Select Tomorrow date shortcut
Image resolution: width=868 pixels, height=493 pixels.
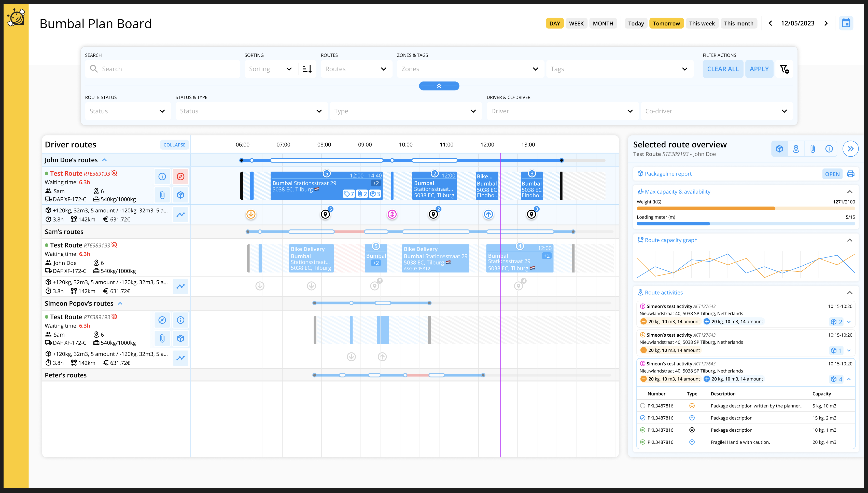pyautogui.click(x=666, y=23)
